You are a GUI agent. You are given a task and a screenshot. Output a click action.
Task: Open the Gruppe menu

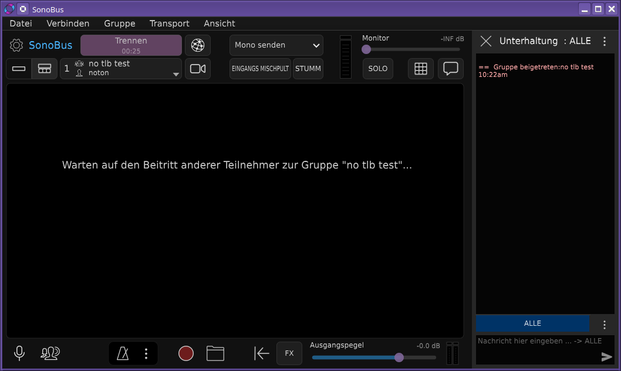(120, 23)
